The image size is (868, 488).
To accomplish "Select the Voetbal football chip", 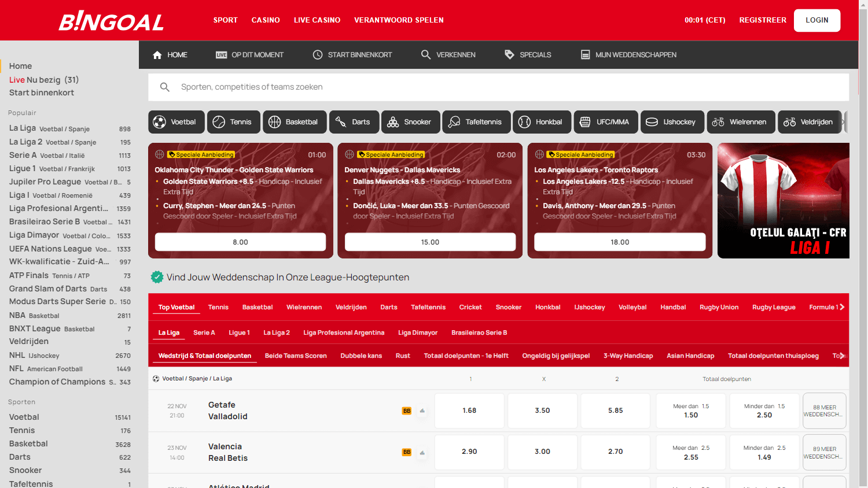I will click(x=176, y=122).
